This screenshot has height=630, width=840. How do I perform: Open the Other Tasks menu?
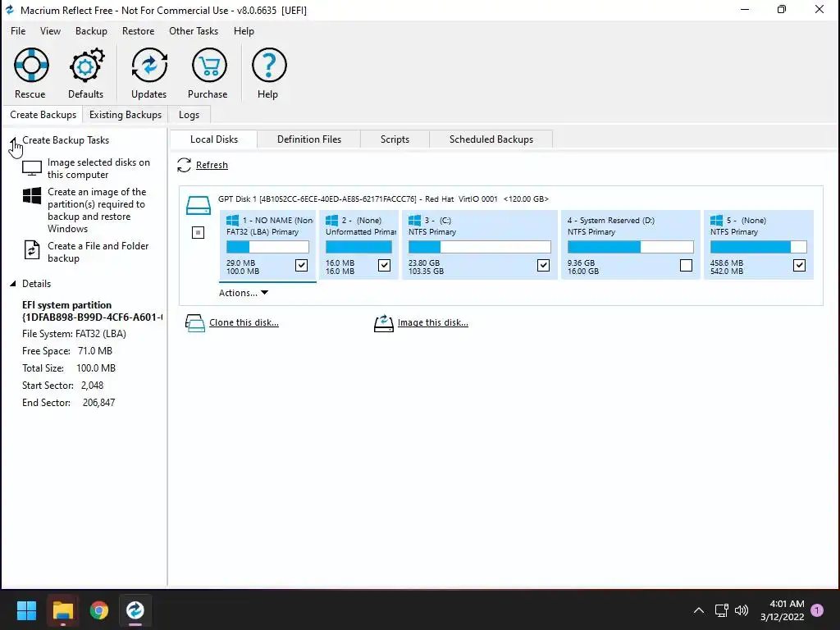click(194, 31)
